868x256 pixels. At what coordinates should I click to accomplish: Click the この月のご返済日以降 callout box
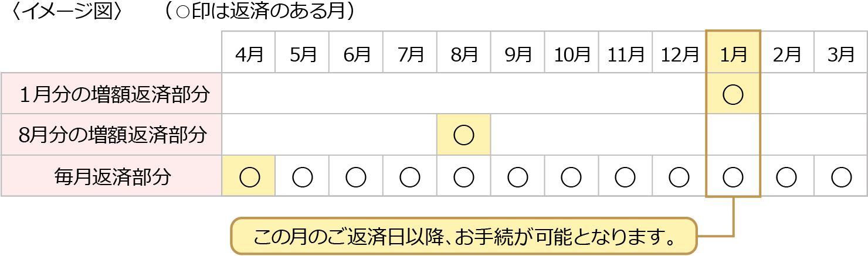tap(463, 237)
